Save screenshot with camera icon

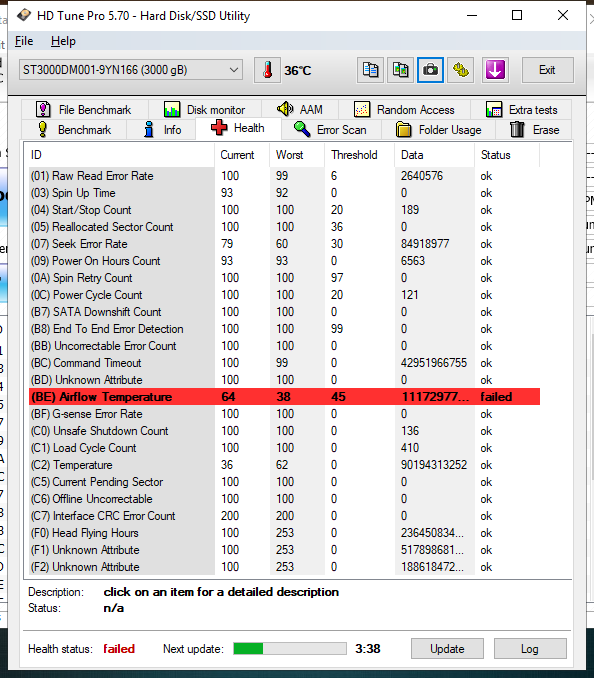431,70
